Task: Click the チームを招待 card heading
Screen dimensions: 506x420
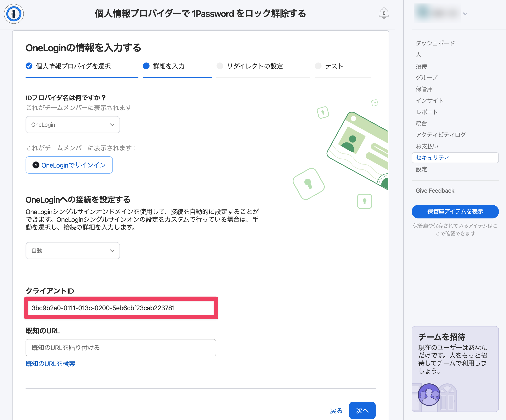Action: 442,337
